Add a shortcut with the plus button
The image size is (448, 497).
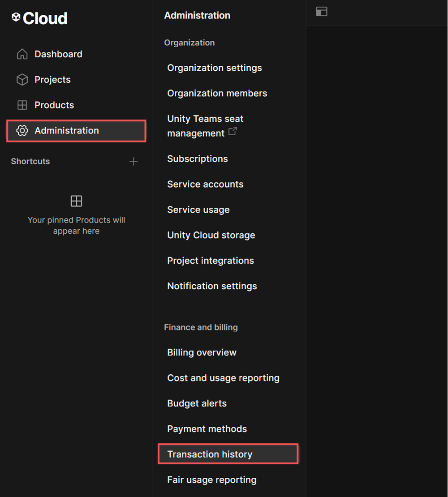click(x=134, y=161)
